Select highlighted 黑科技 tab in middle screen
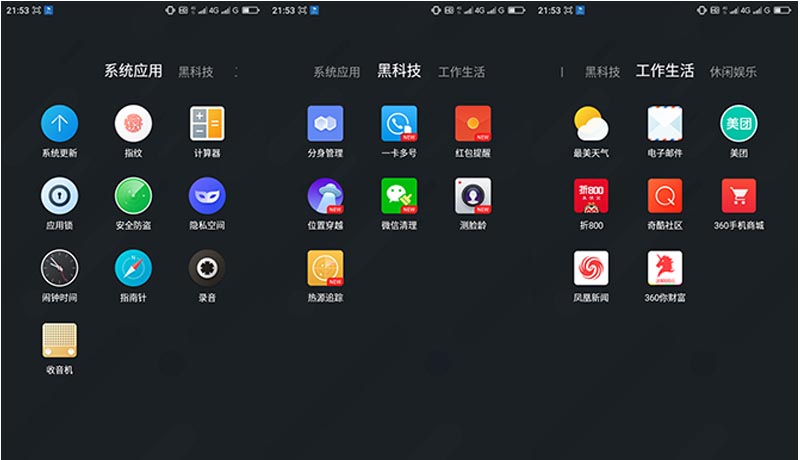The height and width of the screenshot is (460, 800). (x=399, y=71)
